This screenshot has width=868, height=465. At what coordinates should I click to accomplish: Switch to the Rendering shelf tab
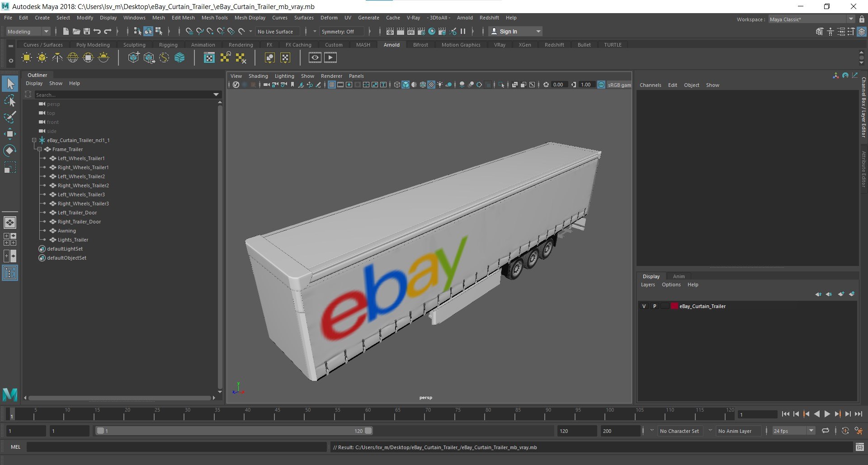[x=241, y=45]
